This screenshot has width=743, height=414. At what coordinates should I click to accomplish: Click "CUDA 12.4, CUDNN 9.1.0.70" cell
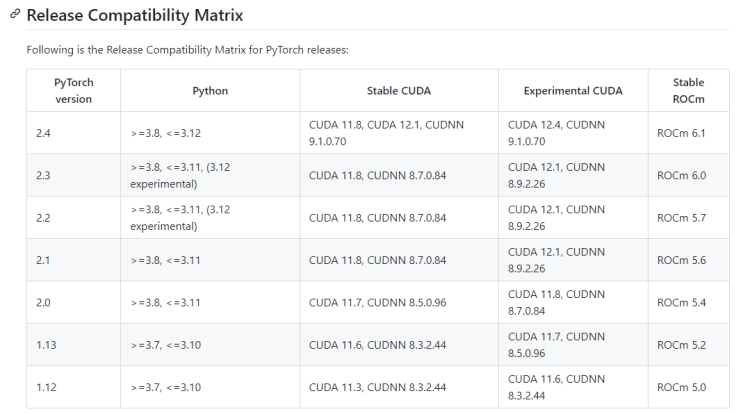click(573, 133)
